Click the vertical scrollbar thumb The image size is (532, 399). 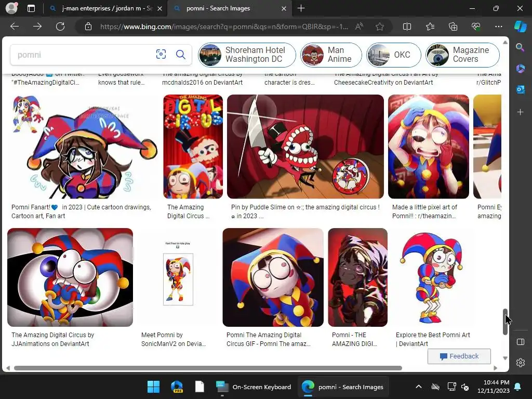pos(505,322)
